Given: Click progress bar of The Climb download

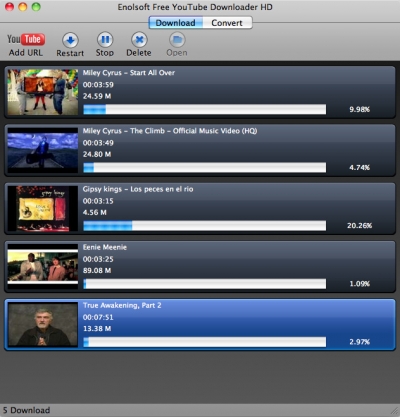Looking at the screenshot, I should [205, 167].
